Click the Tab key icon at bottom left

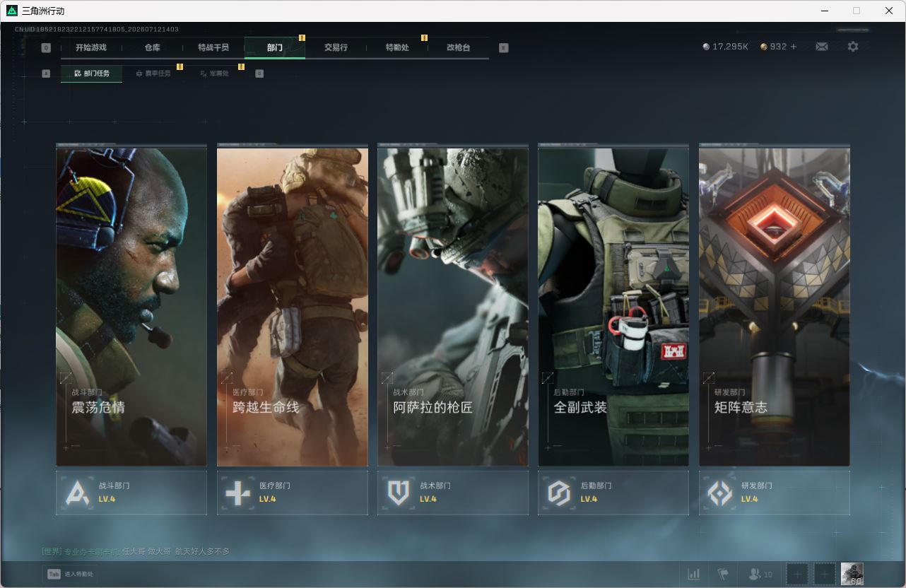pos(54,574)
